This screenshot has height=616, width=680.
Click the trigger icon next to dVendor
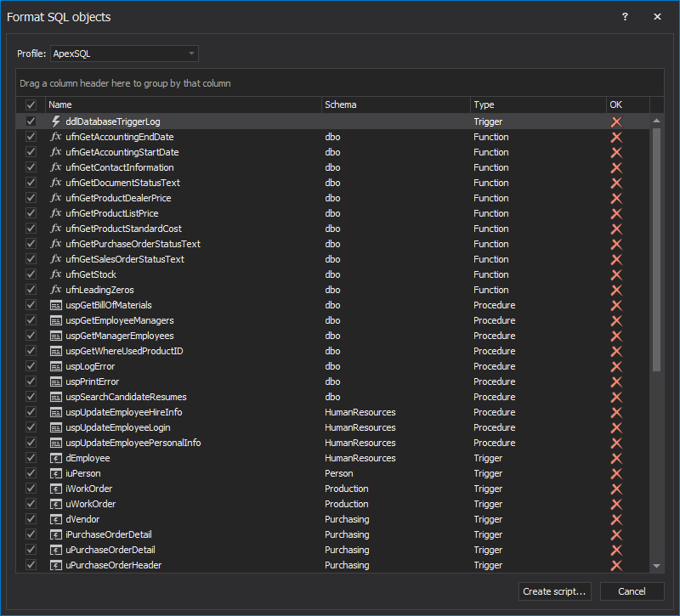pos(56,519)
